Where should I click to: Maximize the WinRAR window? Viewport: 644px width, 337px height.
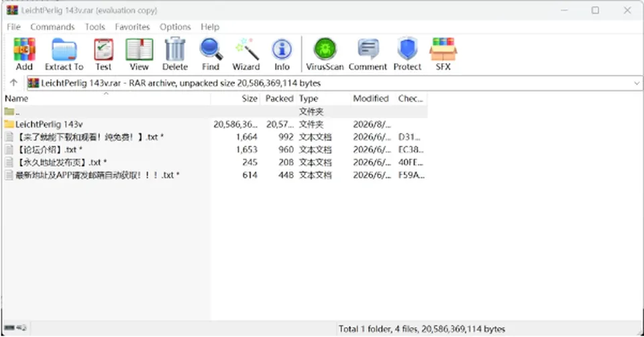(x=595, y=10)
